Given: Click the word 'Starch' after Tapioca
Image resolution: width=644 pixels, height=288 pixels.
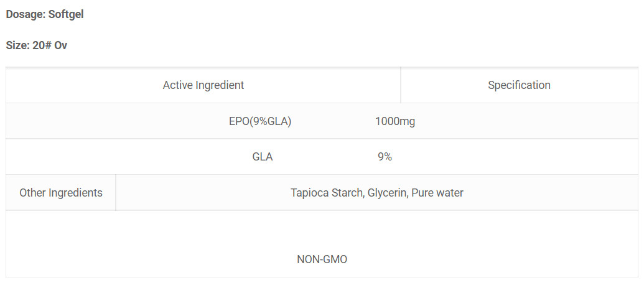Looking at the screenshot, I should [x=347, y=193].
